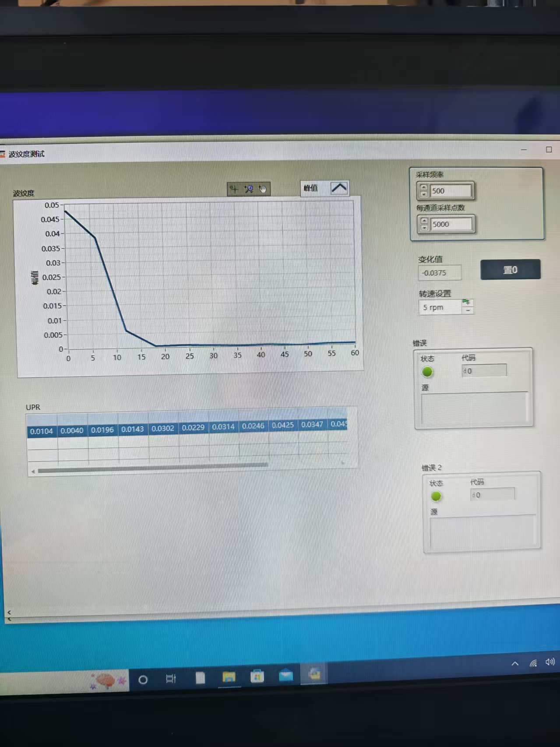Open the Mail app from the taskbar

[286, 676]
